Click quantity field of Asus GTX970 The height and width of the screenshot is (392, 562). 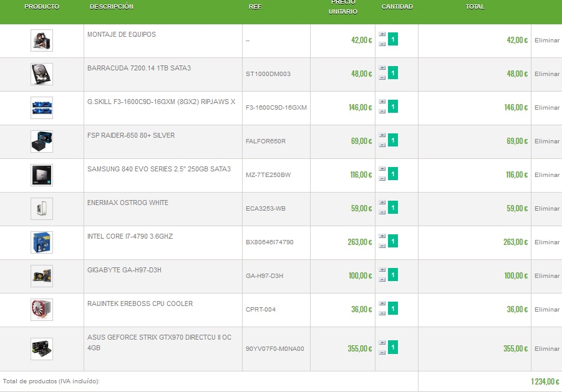[393, 347]
